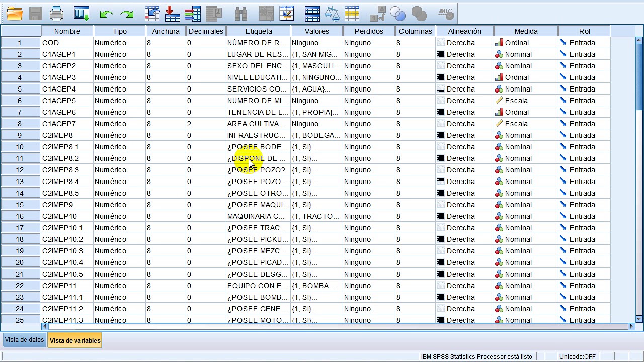The width and height of the screenshot is (644, 362).
Task: Click the horizontal scrollbar right arrow
Action: pos(632,326)
